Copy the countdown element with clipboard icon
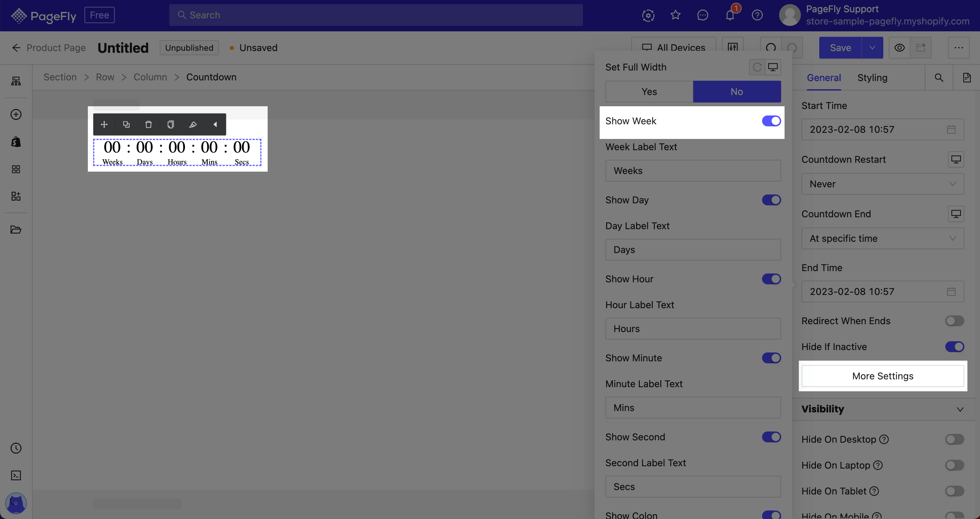The width and height of the screenshot is (980, 519). pos(171,124)
